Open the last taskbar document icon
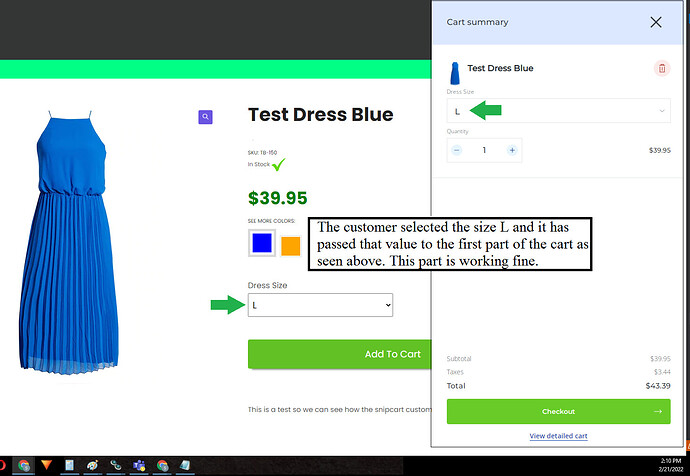The image size is (690, 476). click(x=185, y=465)
